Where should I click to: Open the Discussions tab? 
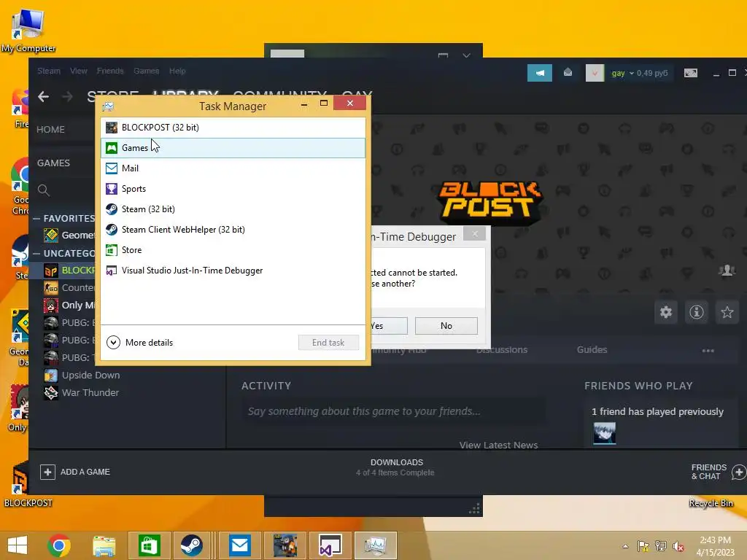pos(502,349)
